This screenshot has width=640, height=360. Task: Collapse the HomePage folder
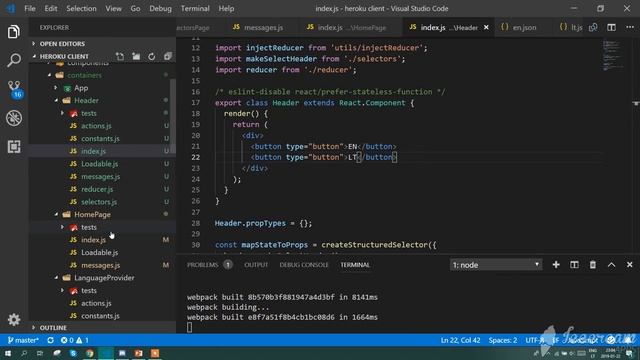(x=92, y=214)
